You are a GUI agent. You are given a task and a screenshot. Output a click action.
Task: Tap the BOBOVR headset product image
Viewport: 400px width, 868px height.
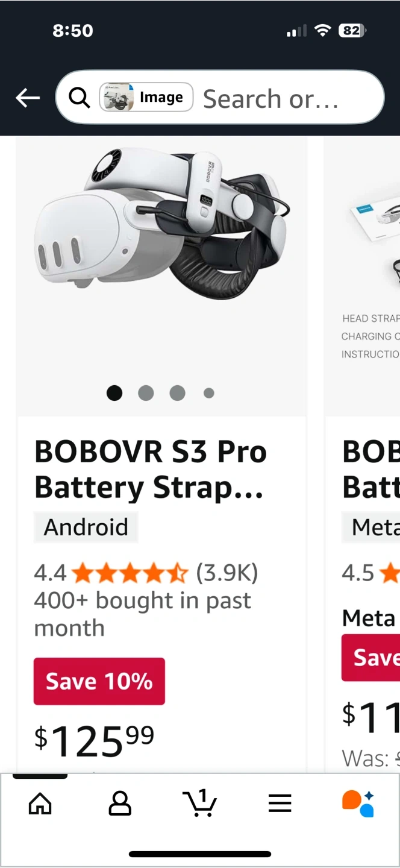click(161, 229)
